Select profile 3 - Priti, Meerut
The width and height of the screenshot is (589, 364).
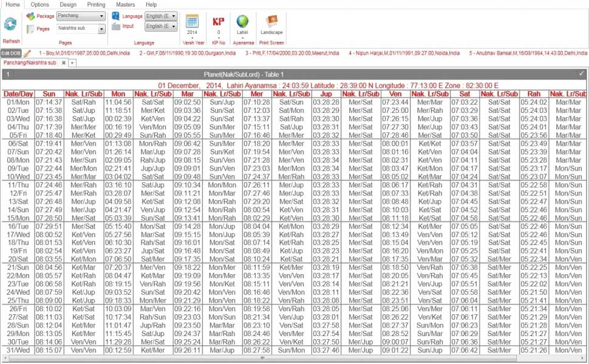point(292,53)
